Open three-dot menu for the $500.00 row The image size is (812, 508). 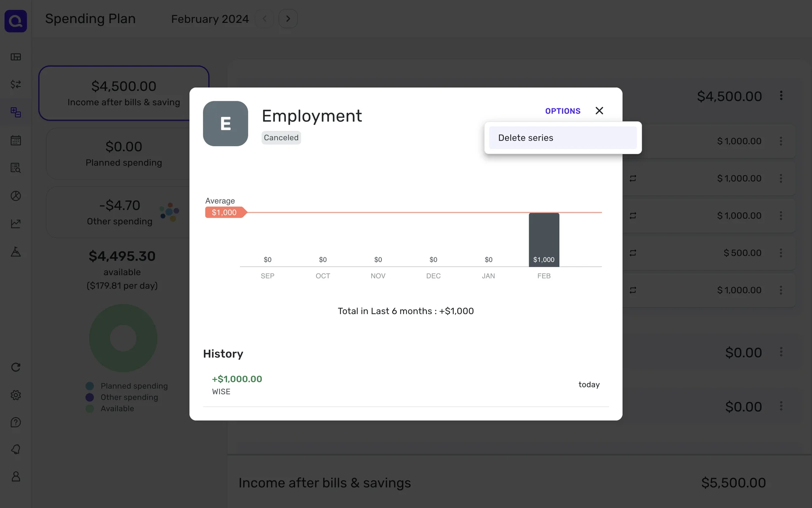[781, 253]
